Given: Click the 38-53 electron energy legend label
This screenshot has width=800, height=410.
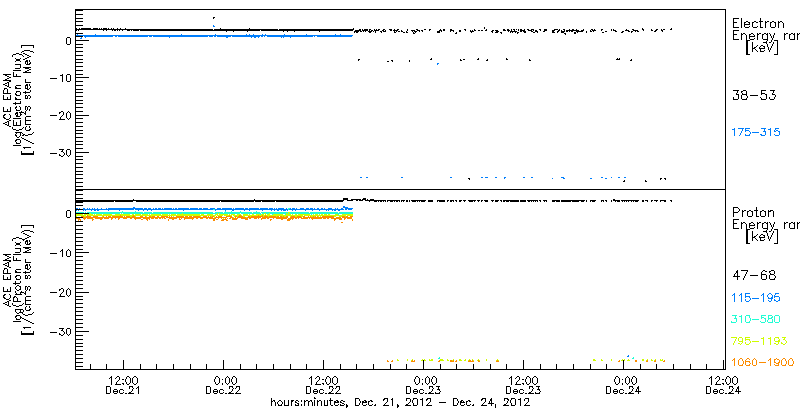Looking at the screenshot, I should pyautogui.click(x=754, y=95).
